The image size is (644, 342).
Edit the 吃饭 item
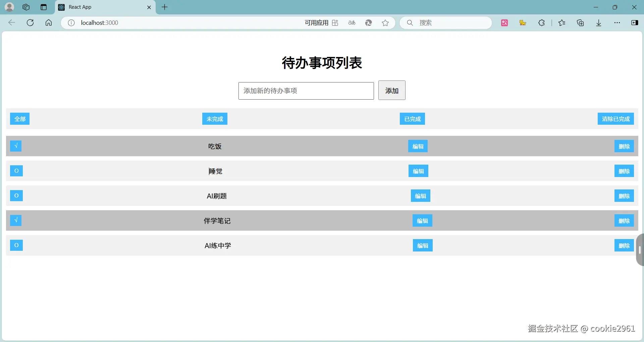pyautogui.click(x=418, y=146)
